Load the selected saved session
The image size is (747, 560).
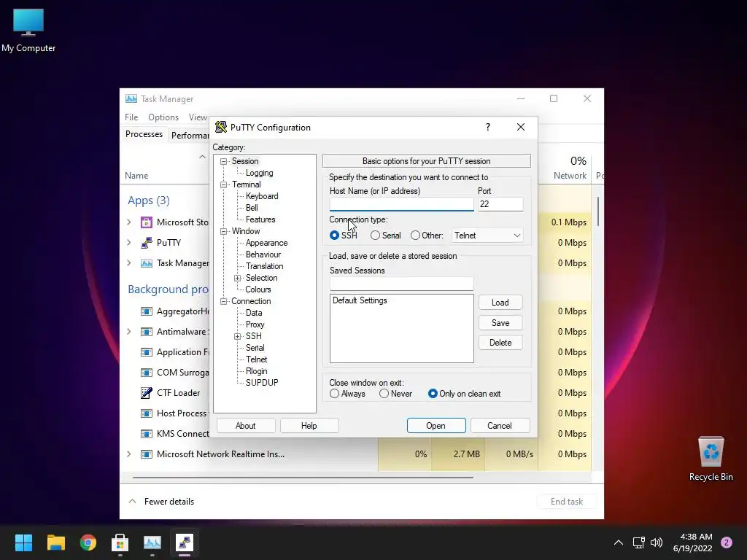[500, 303]
